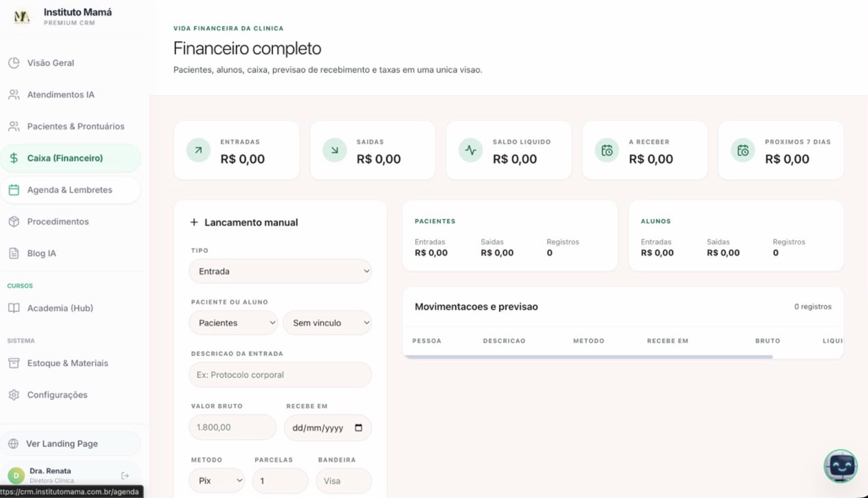
Task: Click the Ver Landing Page button
Action: pyautogui.click(x=71, y=444)
